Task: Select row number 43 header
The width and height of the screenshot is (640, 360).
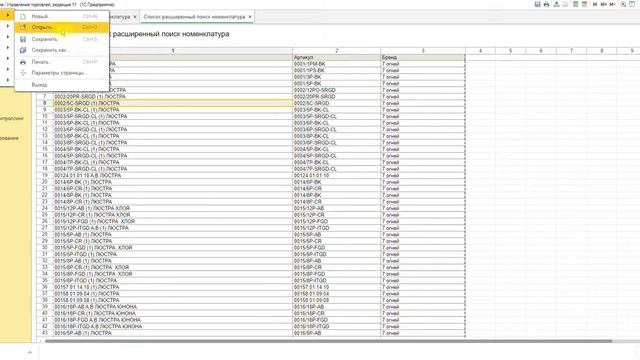Action: point(45,333)
